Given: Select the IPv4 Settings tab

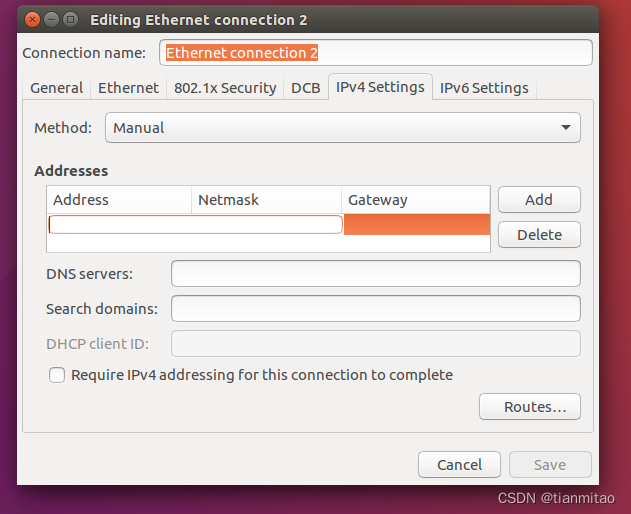Looking at the screenshot, I should [x=380, y=87].
